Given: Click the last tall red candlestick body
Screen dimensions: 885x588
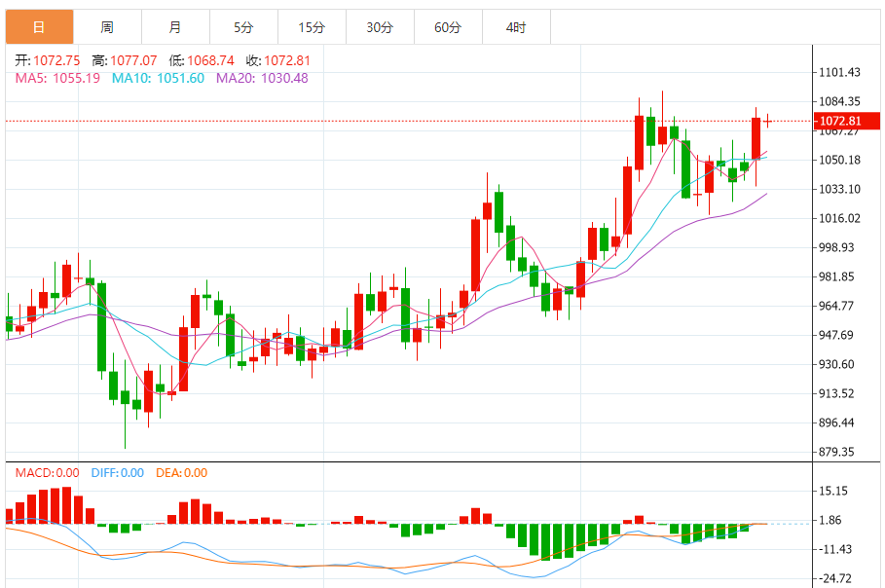Looking at the screenshot, I should [756, 139].
